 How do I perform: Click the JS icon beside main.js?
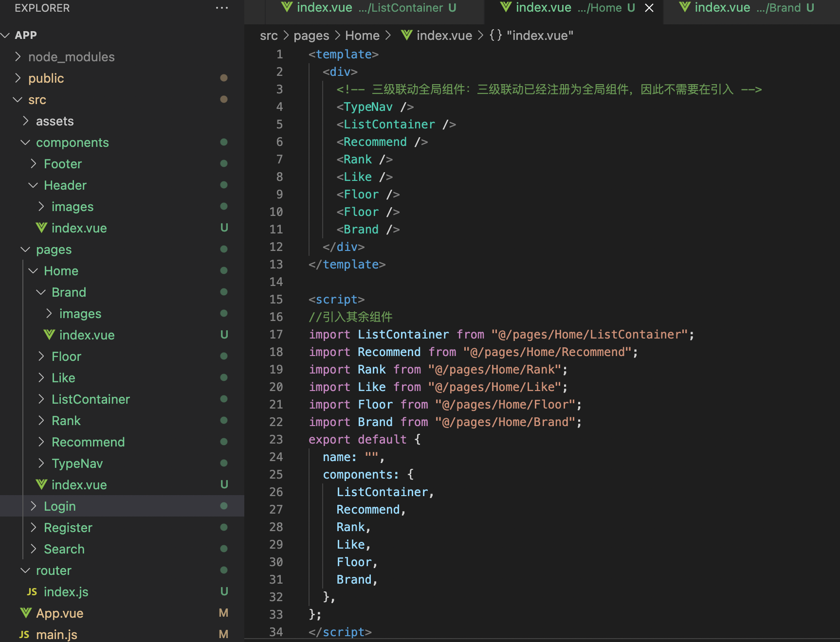pyautogui.click(x=24, y=634)
